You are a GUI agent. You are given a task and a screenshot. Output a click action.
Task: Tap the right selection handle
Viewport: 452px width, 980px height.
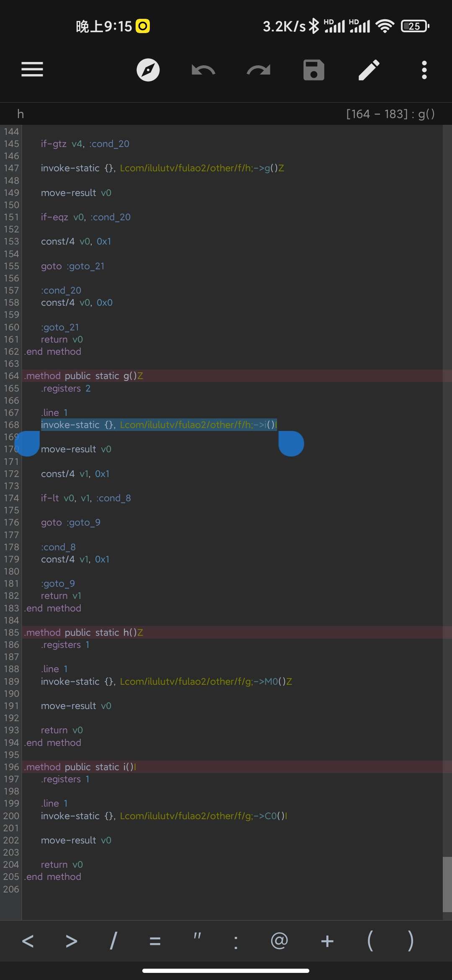(x=291, y=444)
